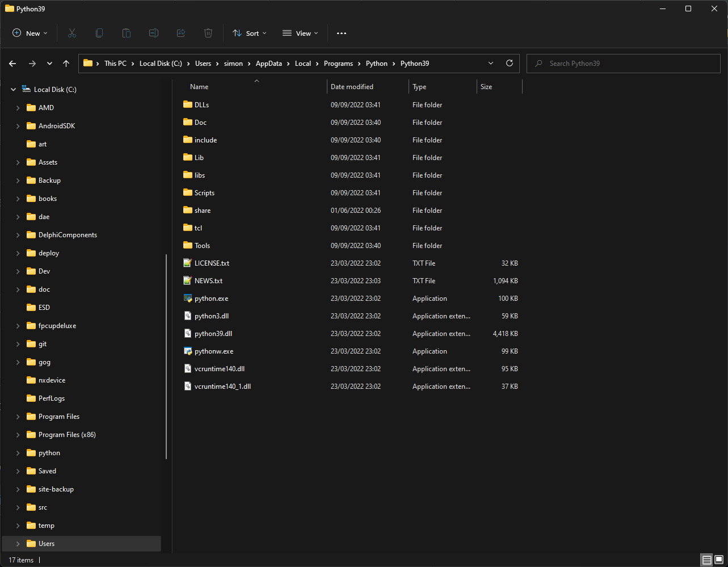Viewport: 728px width, 567px height.
Task: Show address bar history dropdown
Action: coord(491,63)
